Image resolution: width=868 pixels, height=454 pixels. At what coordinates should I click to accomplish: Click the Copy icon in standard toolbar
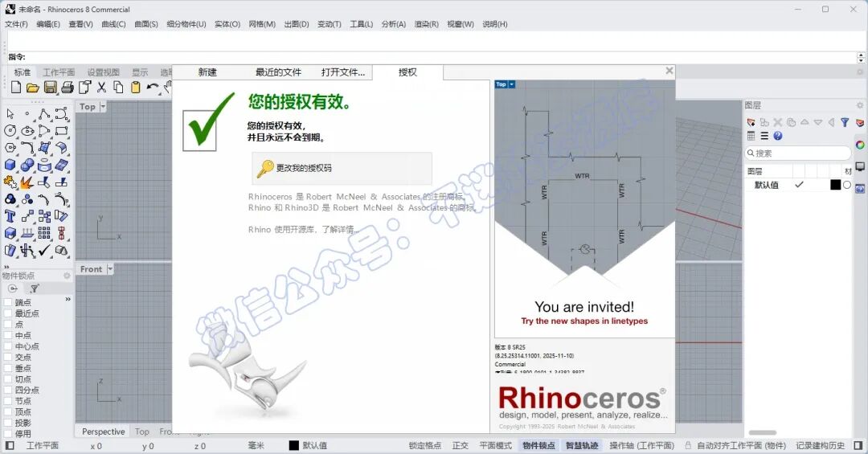coord(118,87)
